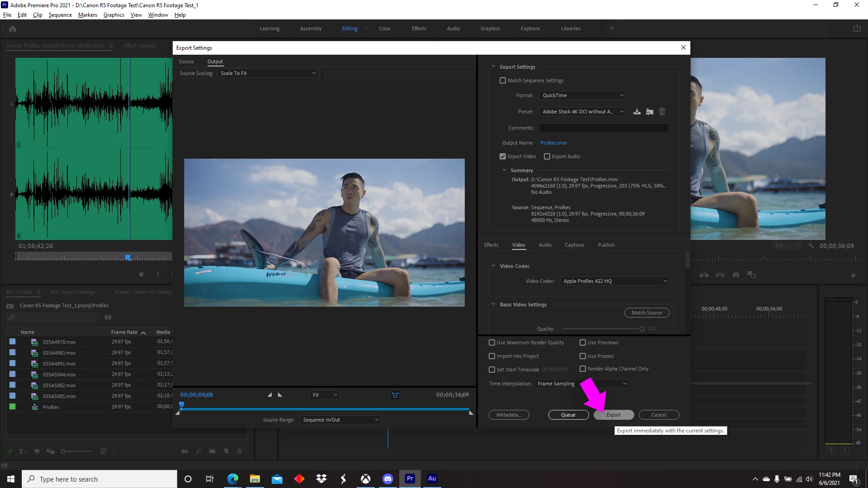This screenshot has height=488, width=868.
Task: Click the Delete Preset trash icon
Action: pyautogui.click(x=662, y=112)
